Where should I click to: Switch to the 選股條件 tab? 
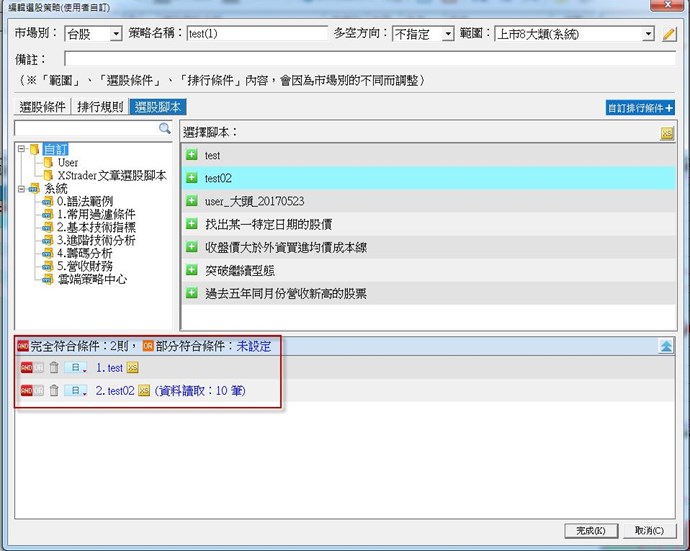42,107
